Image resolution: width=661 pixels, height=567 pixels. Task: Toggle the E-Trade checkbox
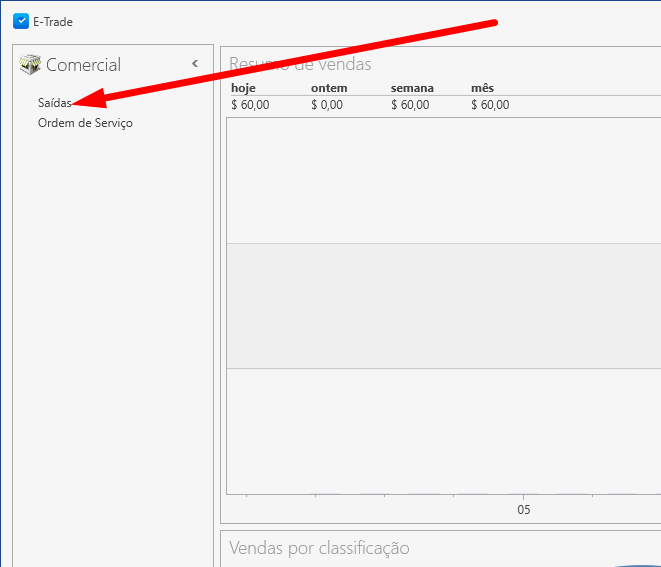(21, 21)
